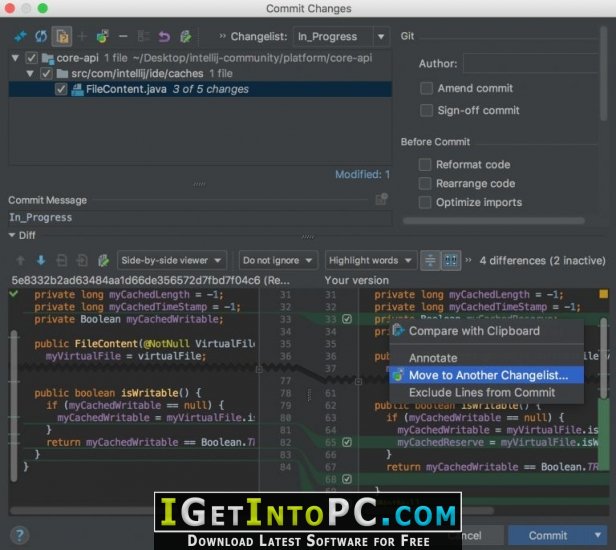Choose Move to Another Changelist menu item
616x550 pixels.
pos(486,375)
